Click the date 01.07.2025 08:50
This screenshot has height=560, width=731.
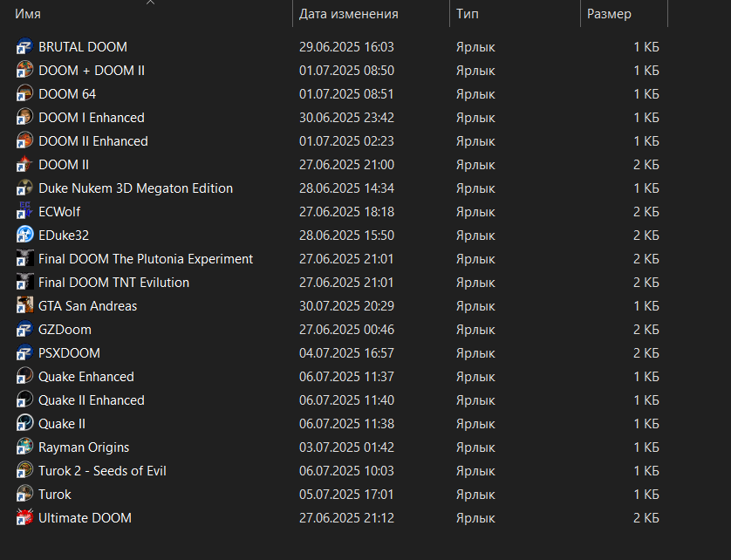(x=346, y=71)
